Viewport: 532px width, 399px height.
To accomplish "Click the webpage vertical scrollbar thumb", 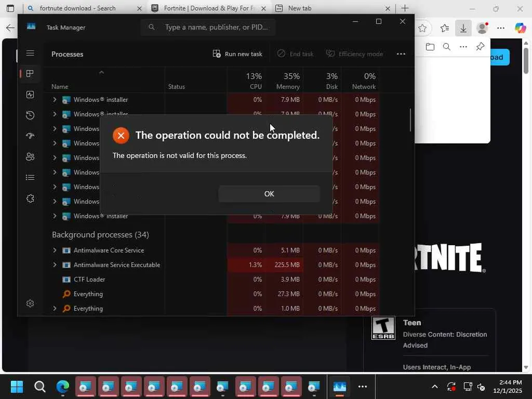I will click(x=526, y=60).
